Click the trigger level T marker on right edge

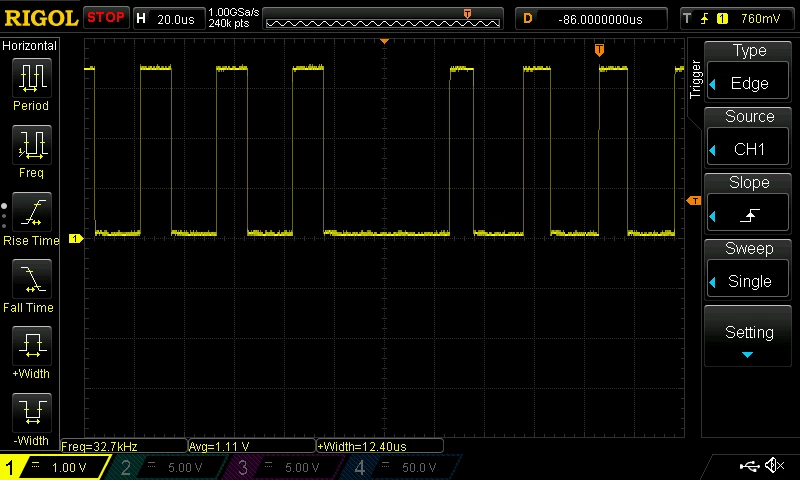[x=694, y=201]
